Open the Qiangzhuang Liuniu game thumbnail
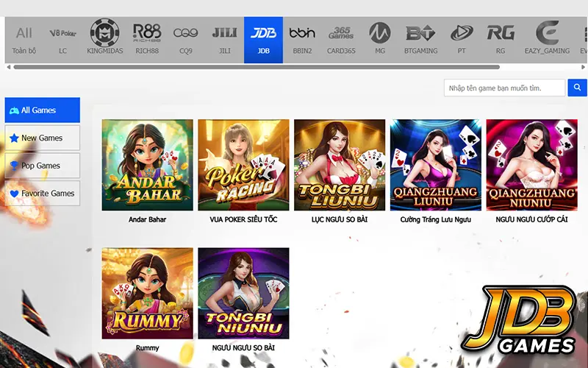The width and height of the screenshot is (588, 368). pyautogui.click(x=435, y=165)
